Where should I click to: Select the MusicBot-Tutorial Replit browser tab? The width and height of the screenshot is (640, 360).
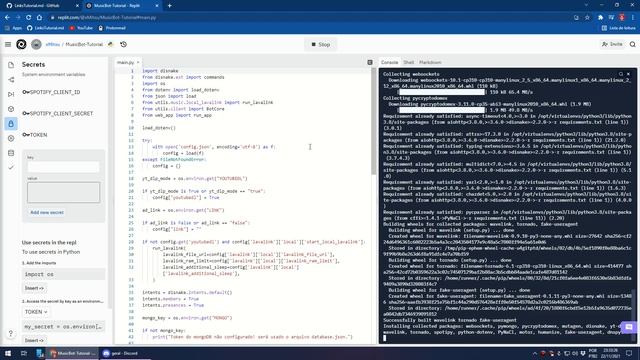pos(122,6)
